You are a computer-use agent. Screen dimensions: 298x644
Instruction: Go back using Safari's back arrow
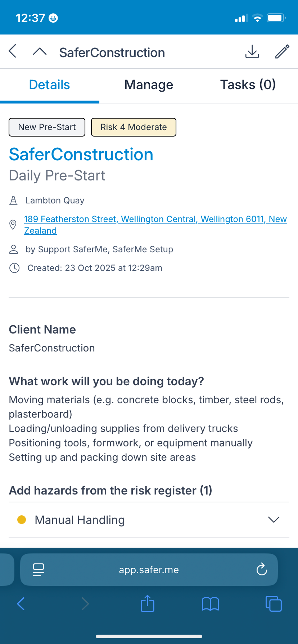coord(21,604)
